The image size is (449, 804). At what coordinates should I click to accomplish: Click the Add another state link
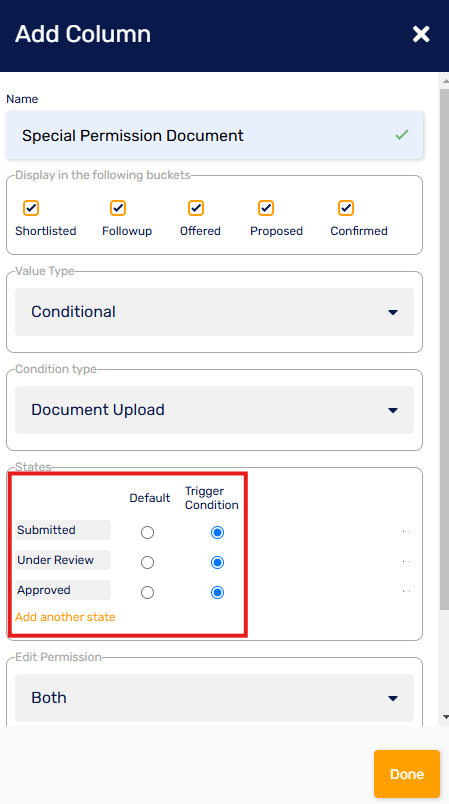pyautogui.click(x=65, y=617)
